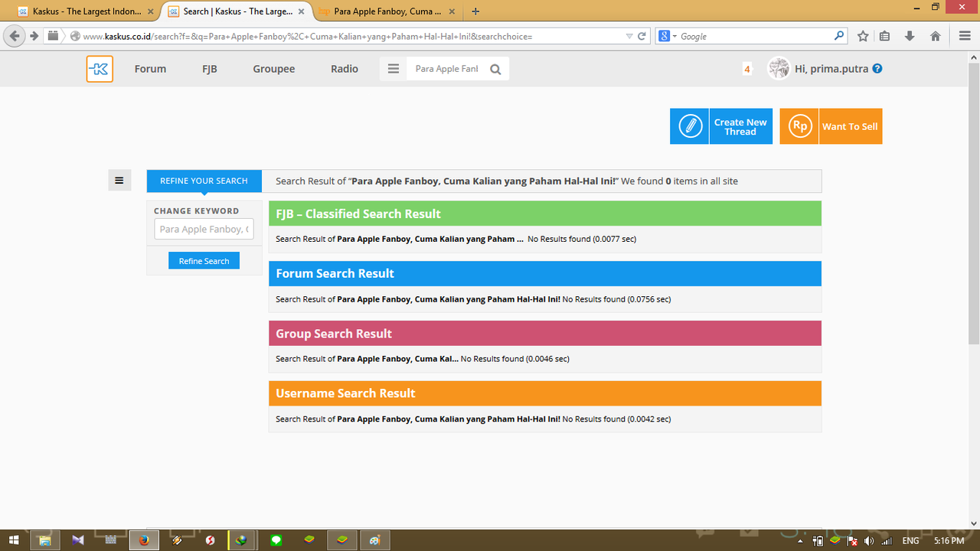Click Forum Search Result header
Viewport: 980px width, 551px height.
point(545,273)
